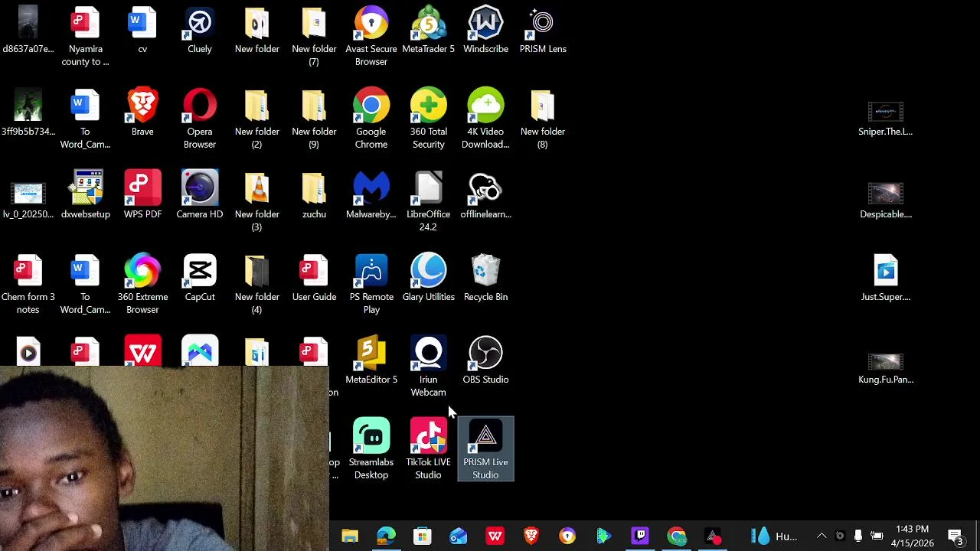980x551 pixels.
Task: Select the New folder (4) icon
Action: point(257,285)
